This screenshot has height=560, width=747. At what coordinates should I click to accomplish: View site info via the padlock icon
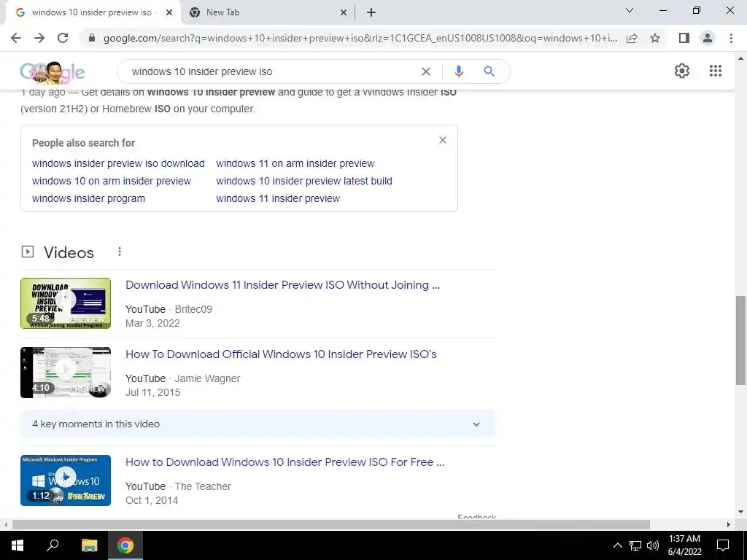click(92, 38)
